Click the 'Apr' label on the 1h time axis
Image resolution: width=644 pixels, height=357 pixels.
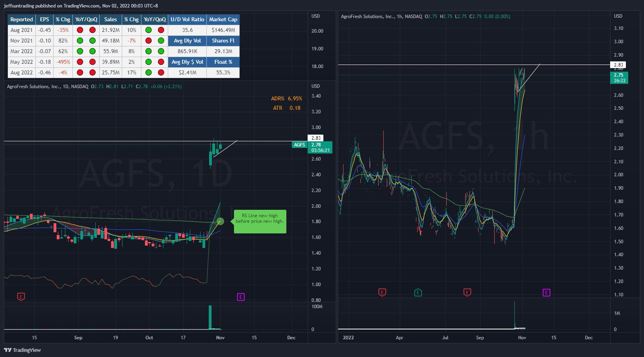pos(399,338)
